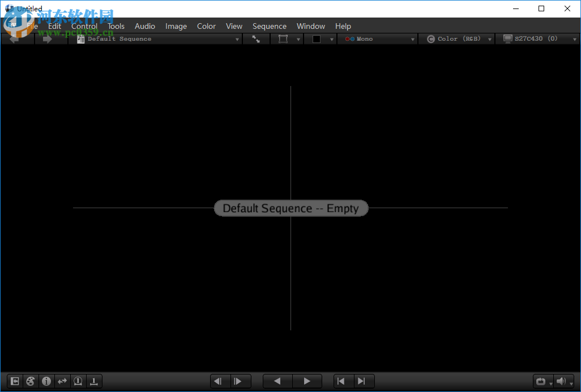This screenshot has height=392, width=581.
Task: Click the frame image rectangle icon
Action: pos(283,39)
